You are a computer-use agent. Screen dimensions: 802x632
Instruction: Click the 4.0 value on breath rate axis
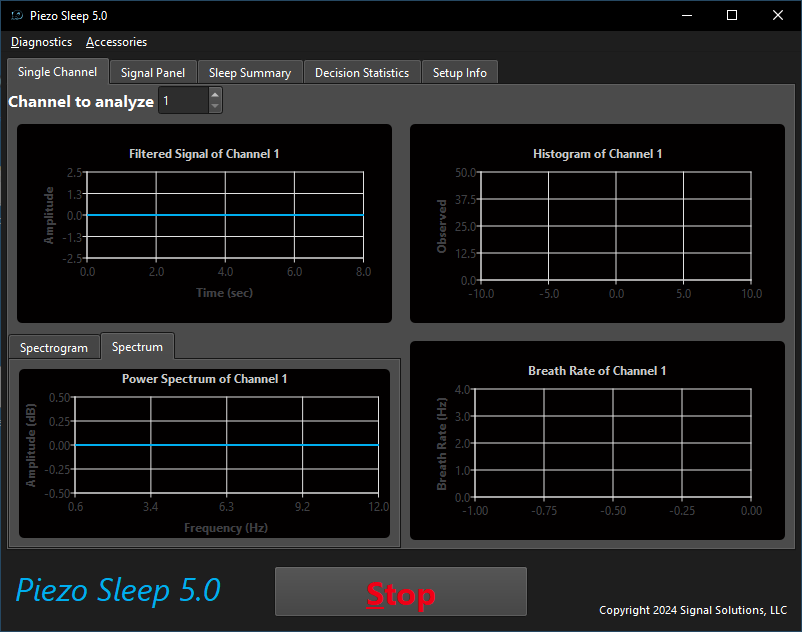click(x=462, y=390)
